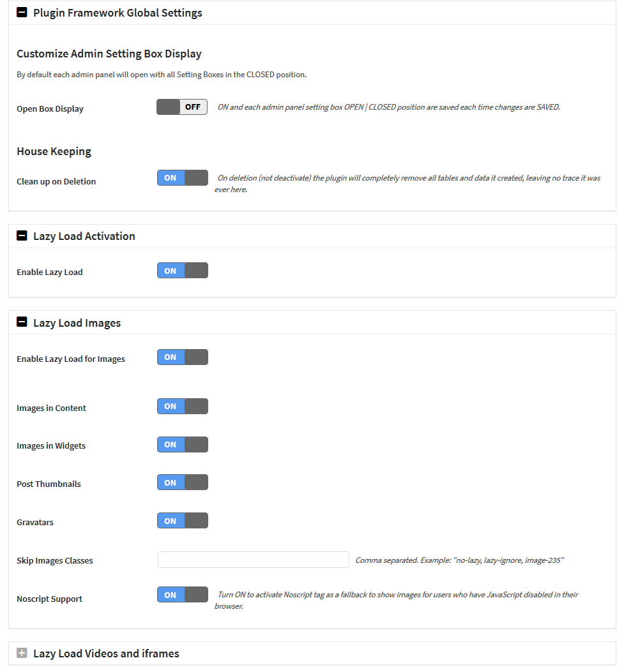
Task: Click the Lazy Load Images section title
Action: [x=77, y=323]
